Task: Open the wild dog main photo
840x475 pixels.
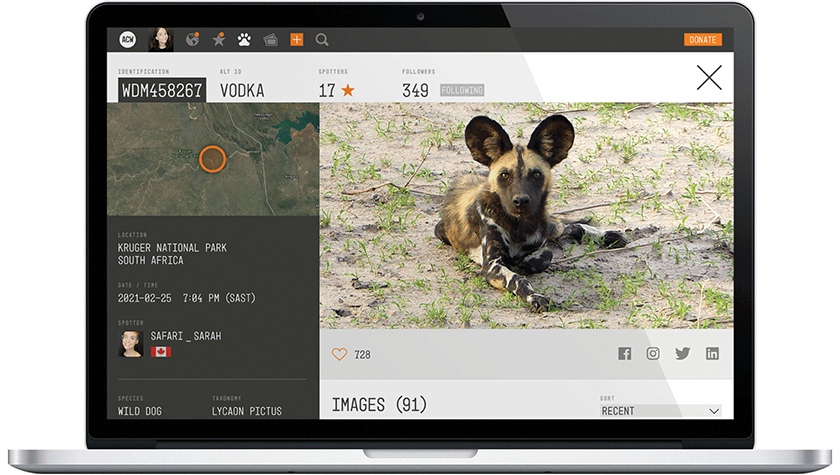Action: pyautogui.click(x=527, y=216)
